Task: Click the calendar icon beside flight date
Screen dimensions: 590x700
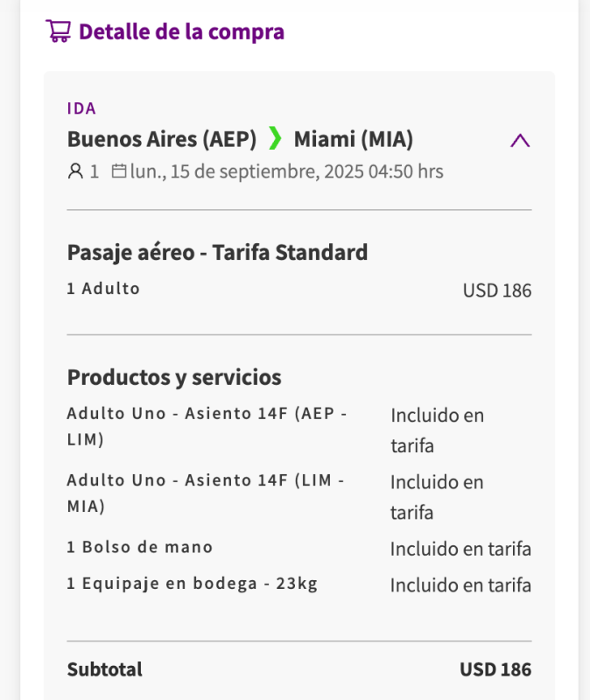Action: [x=119, y=171]
